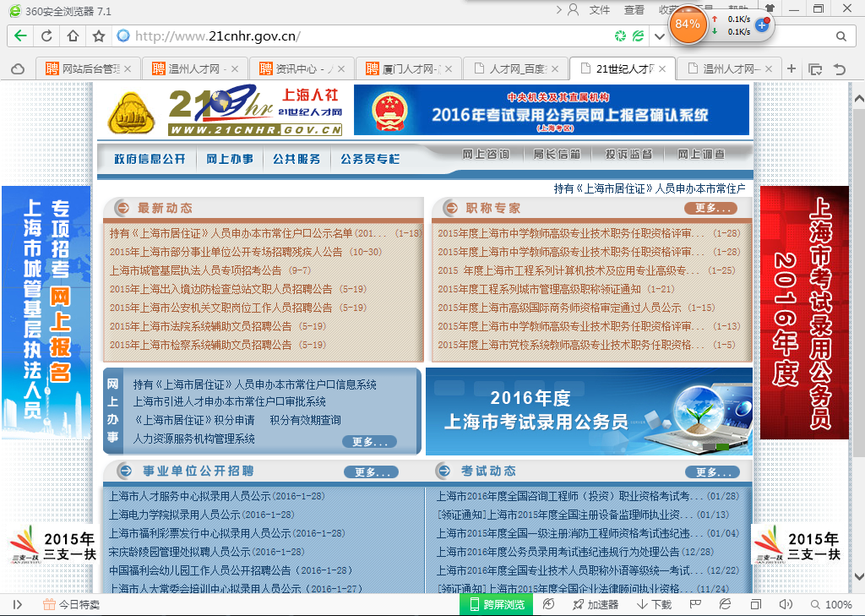
Task: Click the 网上调查 button
Action: pyautogui.click(x=701, y=154)
